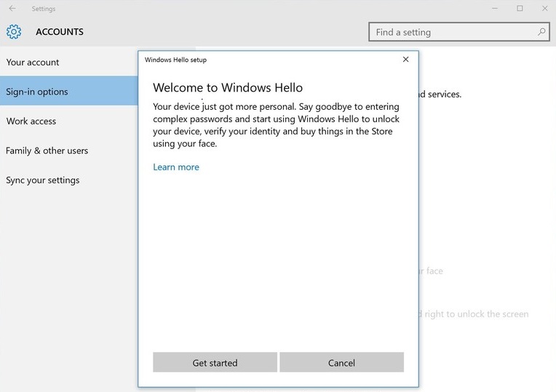Click the Welcome to Windows Hello heading
Screen dimensions: 556x392
tap(228, 87)
